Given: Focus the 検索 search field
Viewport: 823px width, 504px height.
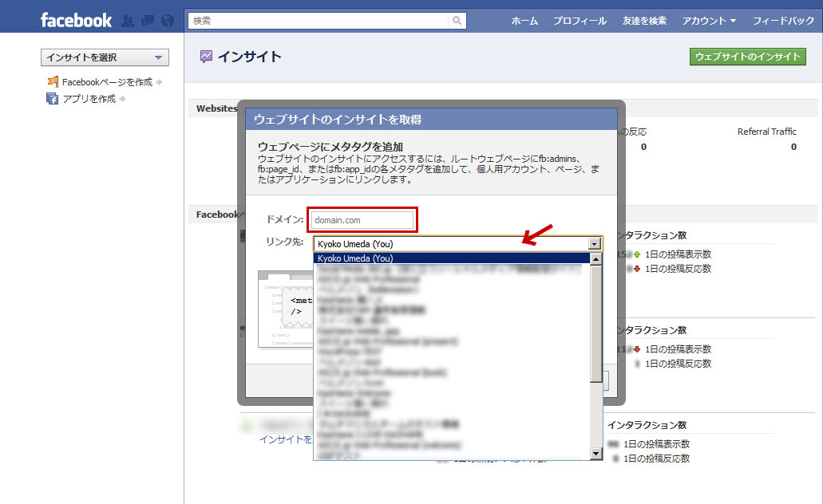Looking at the screenshot, I should click(318, 21).
